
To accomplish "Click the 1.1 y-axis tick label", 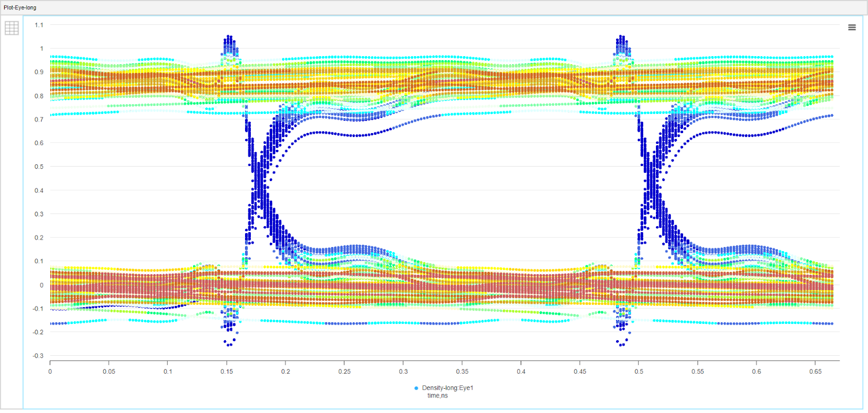I will point(39,25).
